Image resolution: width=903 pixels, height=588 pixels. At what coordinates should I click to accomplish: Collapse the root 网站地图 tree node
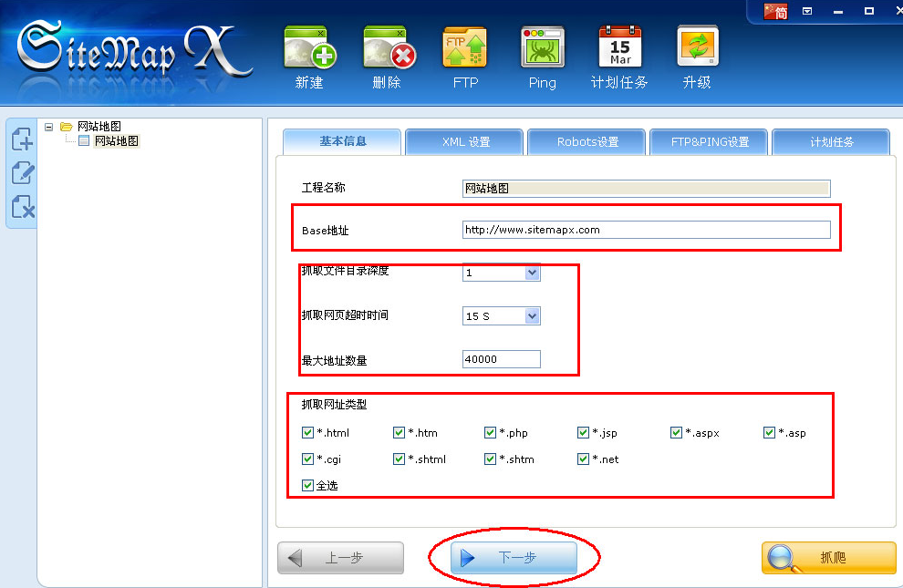[x=49, y=127]
